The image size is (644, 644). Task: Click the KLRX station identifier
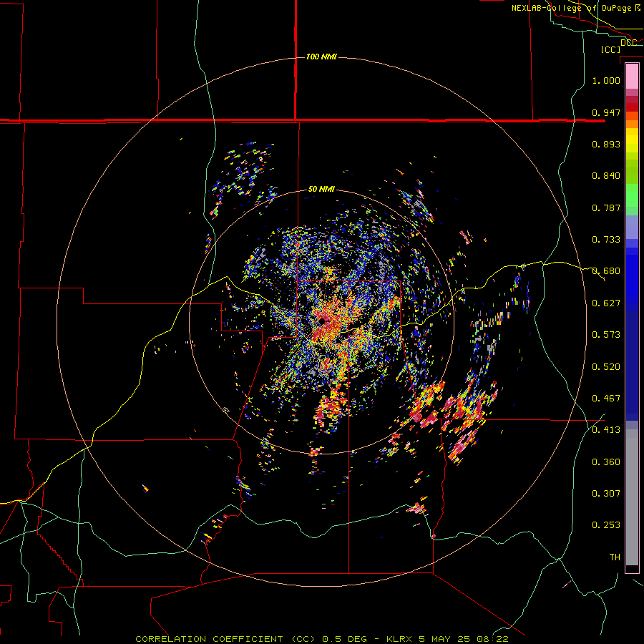click(400, 639)
